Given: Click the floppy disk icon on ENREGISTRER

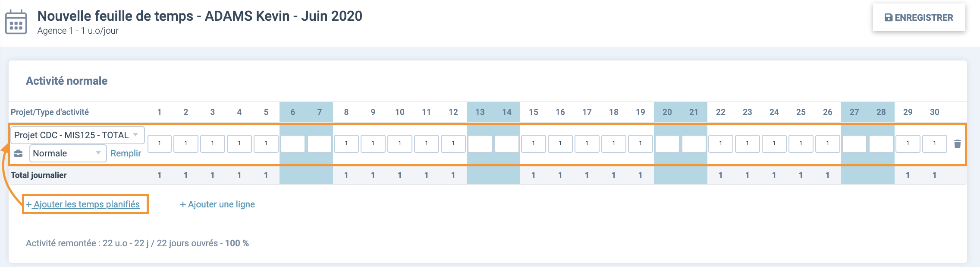Looking at the screenshot, I should point(889,18).
